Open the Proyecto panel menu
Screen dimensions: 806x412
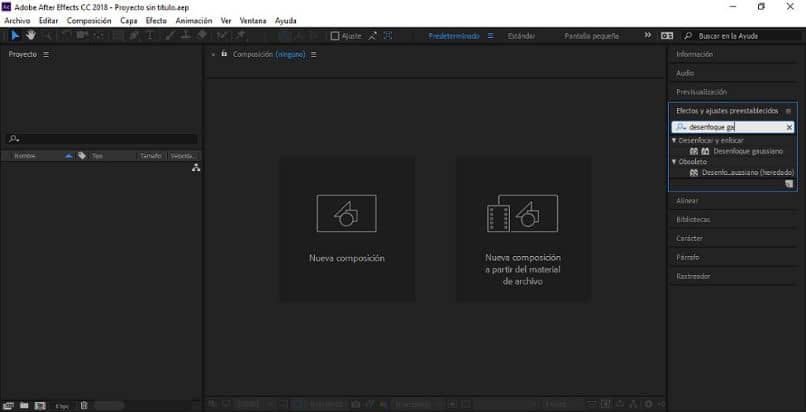[46, 54]
